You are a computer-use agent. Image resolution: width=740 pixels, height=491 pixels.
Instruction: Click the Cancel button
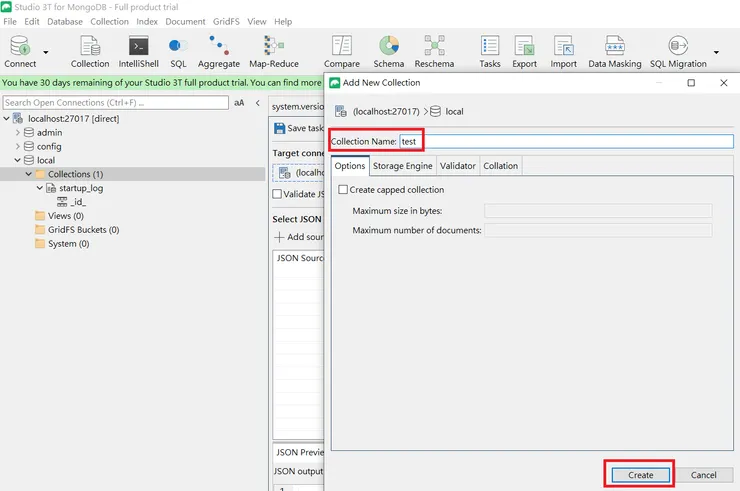pos(703,475)
